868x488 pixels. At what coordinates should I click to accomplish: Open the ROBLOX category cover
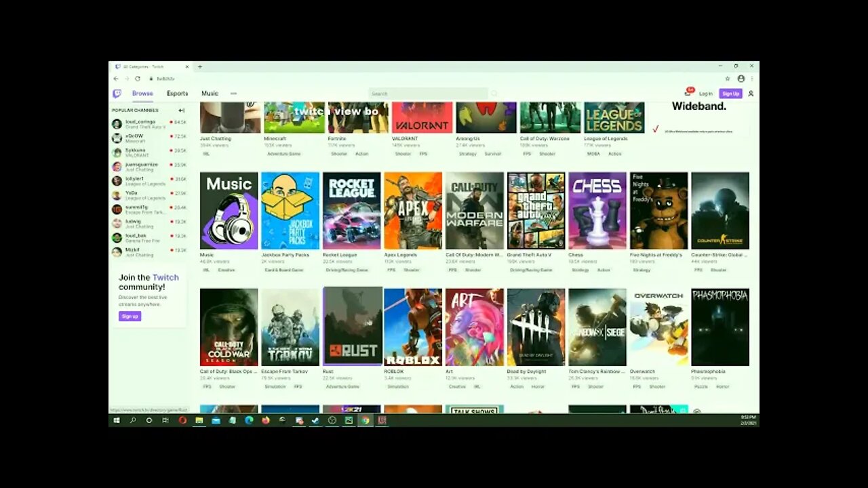(x=413, y=327)
